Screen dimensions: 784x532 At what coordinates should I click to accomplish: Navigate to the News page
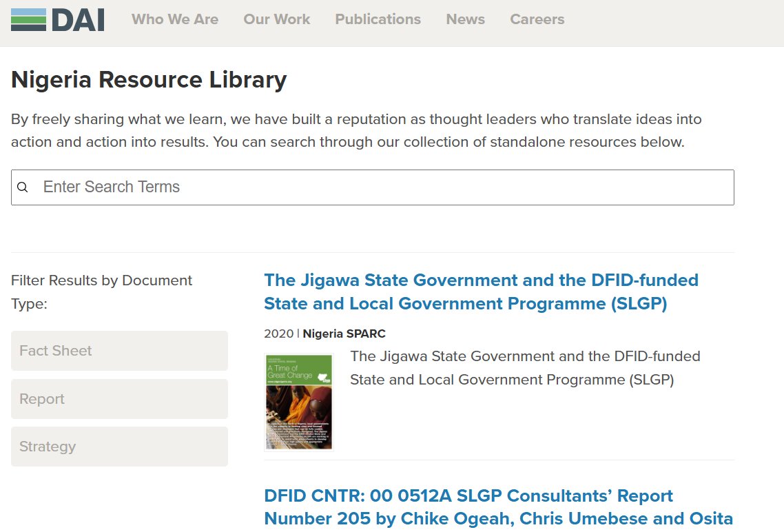465,19
